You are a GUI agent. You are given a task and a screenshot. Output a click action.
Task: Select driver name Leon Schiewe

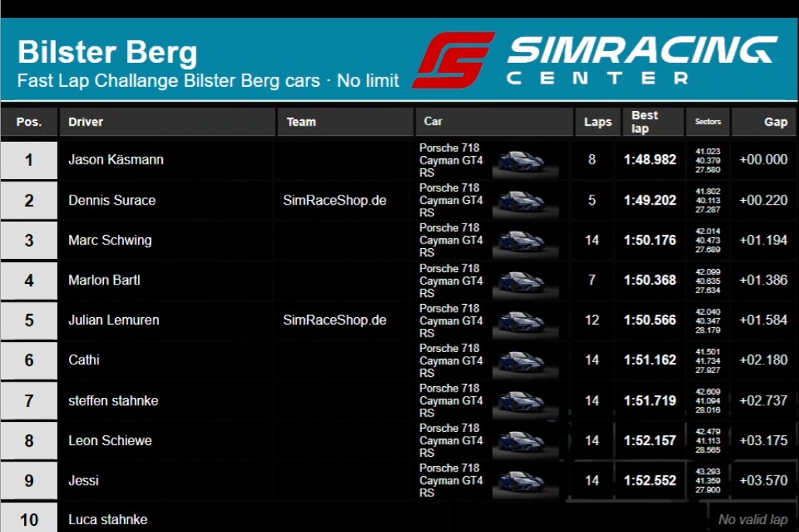click(x=110, y=440)
